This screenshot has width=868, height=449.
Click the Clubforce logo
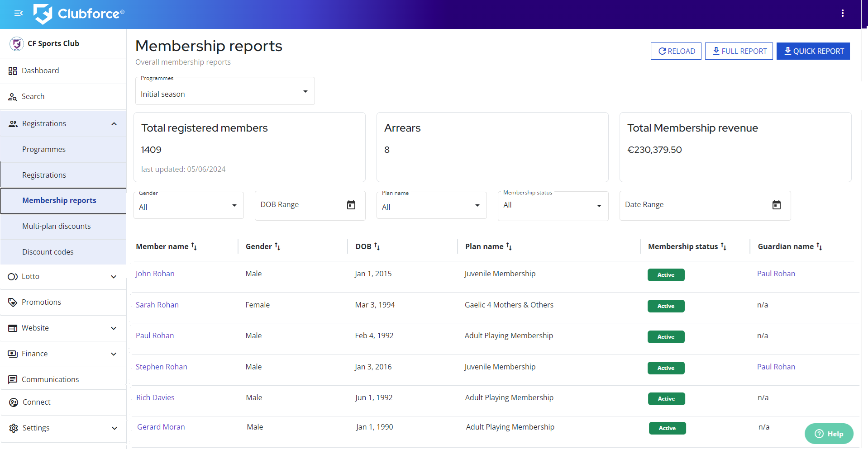point(79,14)
